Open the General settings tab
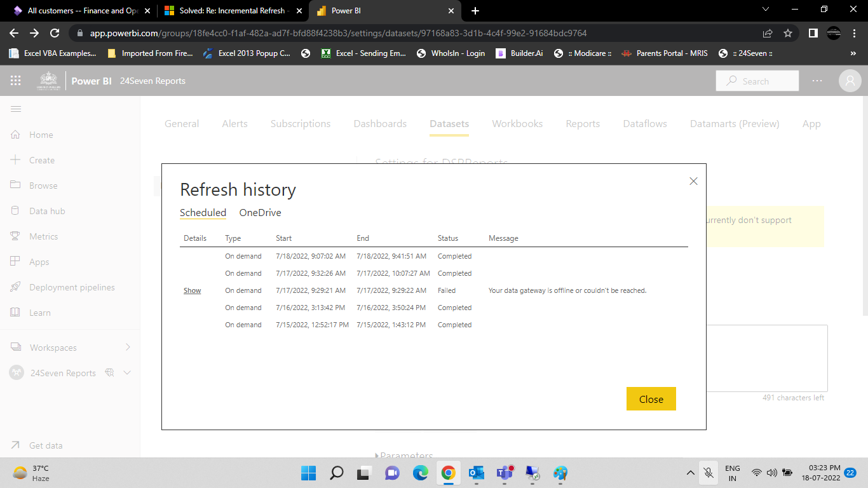The width and height of the screenshot is (868, 488). pyautogui.click(x=182, y=124)
